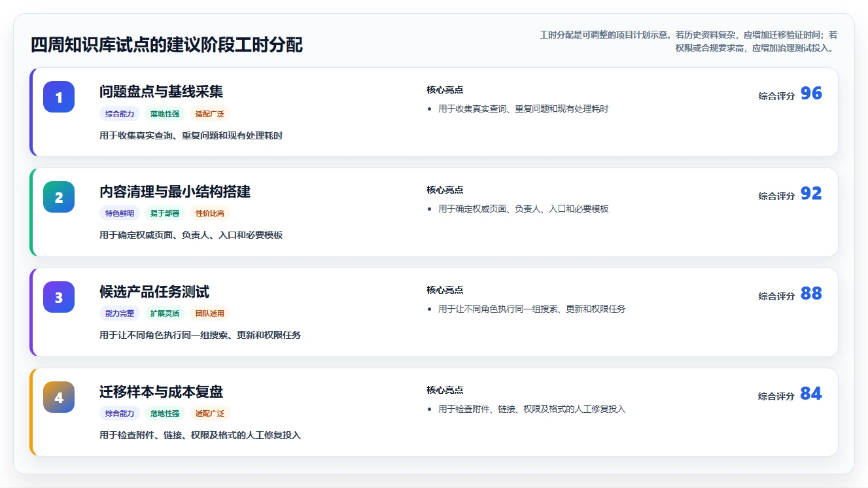Click 综合评分 label beside 88
The height and width of the screenshot is (488, 868).
776,296
